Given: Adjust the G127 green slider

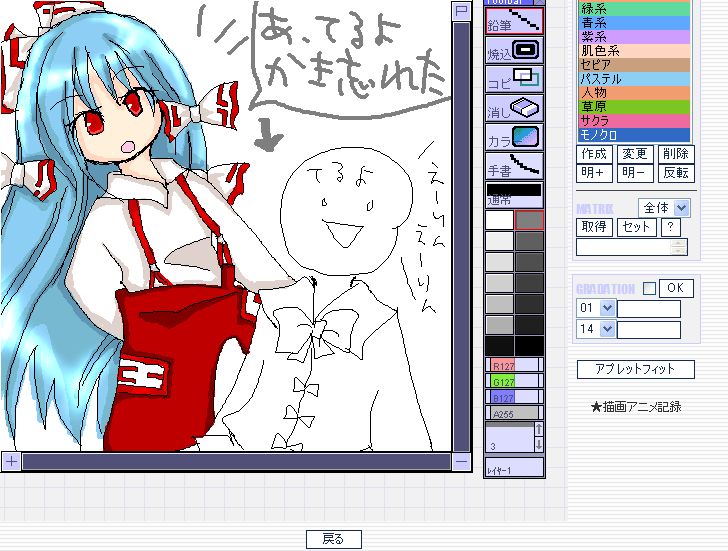Looking at the screenshot, I should 514,381.
